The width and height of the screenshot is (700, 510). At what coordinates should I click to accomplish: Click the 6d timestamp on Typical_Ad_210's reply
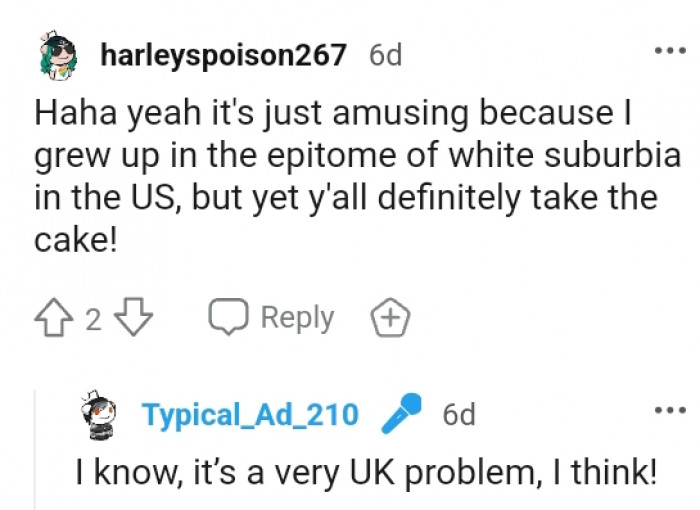click(459, 414)
